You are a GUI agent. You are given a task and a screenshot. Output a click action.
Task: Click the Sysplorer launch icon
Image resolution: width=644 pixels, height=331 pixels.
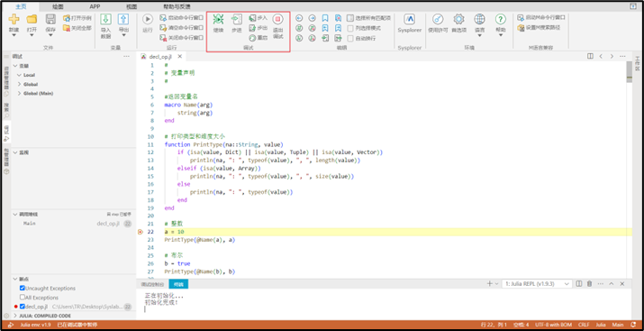(410, 19)
